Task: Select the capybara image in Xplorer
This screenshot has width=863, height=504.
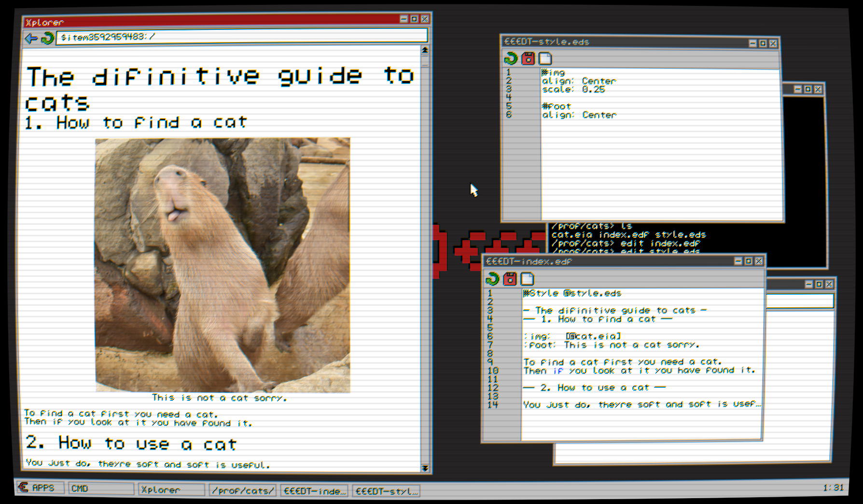Action: pyautogui.click(x=223, y=265)
